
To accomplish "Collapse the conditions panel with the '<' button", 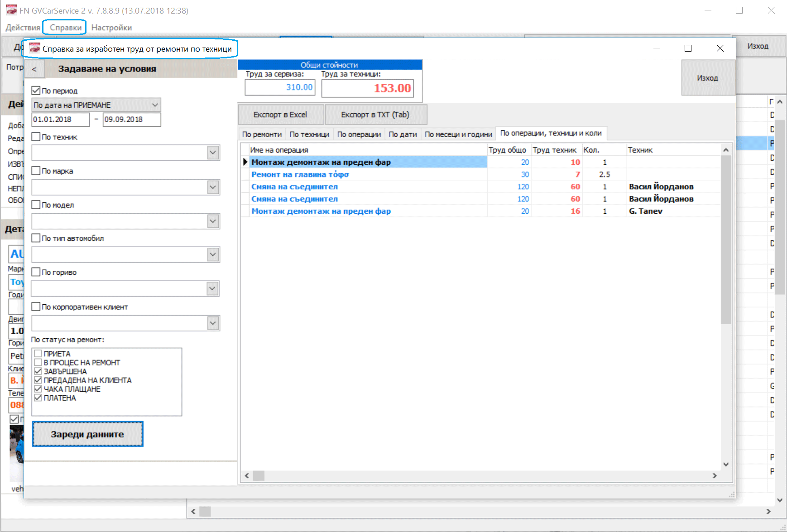I will pos(34,69).
